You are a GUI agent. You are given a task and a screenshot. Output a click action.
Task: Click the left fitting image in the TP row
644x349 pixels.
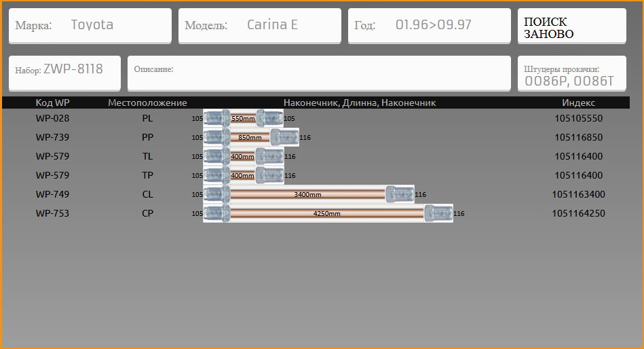point(216,175)
